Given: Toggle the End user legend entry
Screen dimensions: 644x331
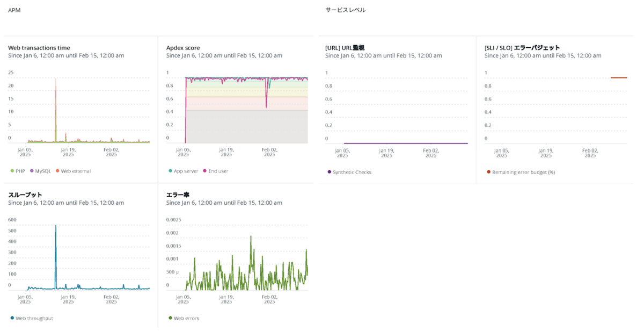Looking at the screenshot, I should pos(215,171).
